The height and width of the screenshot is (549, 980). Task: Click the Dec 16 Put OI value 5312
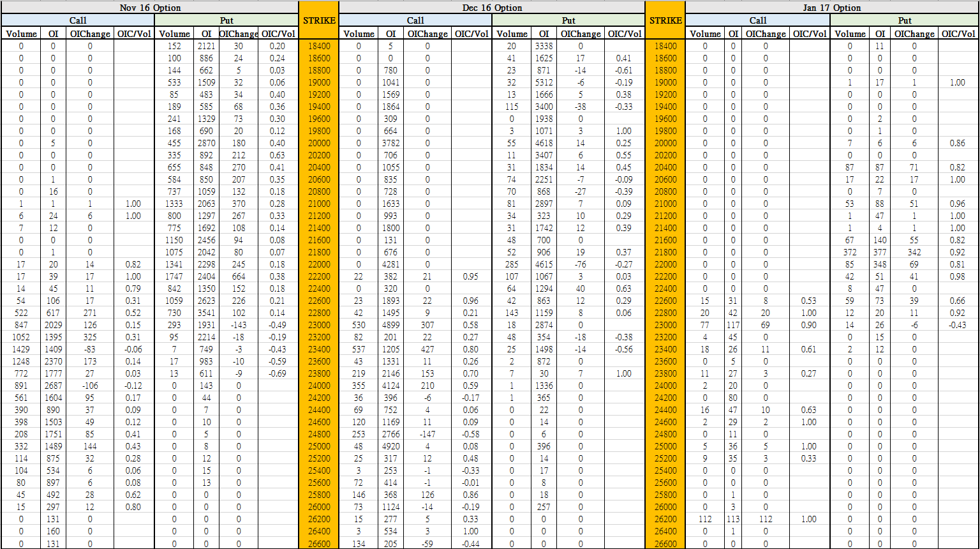pyautogui.click(x=544, y=82)
